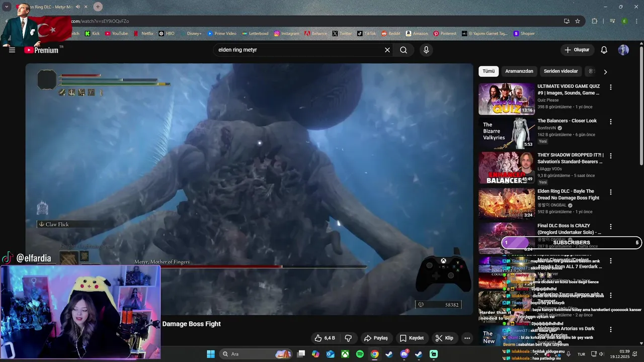Open options for ULTIMATE VIDEO GAME QUIZ video
Image resolution: width=644 pixels, height=362 pixels.
pyautogui.click(x=611, y=87)
